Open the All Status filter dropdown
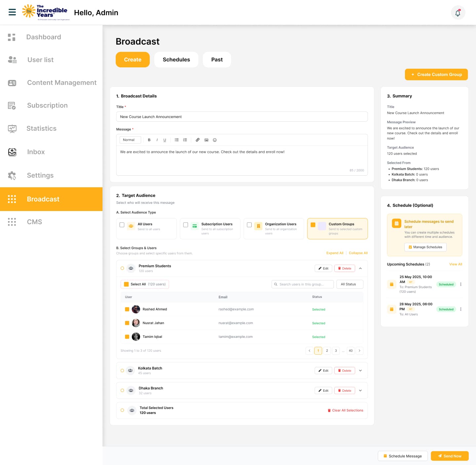 coord(350,284)
